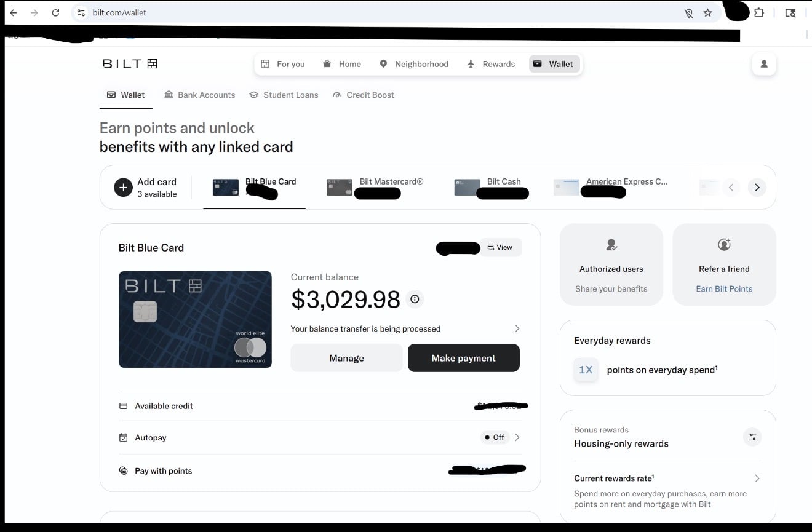
Task: Switch to the Credit Boost tab
Action: (x=364, y=95)
